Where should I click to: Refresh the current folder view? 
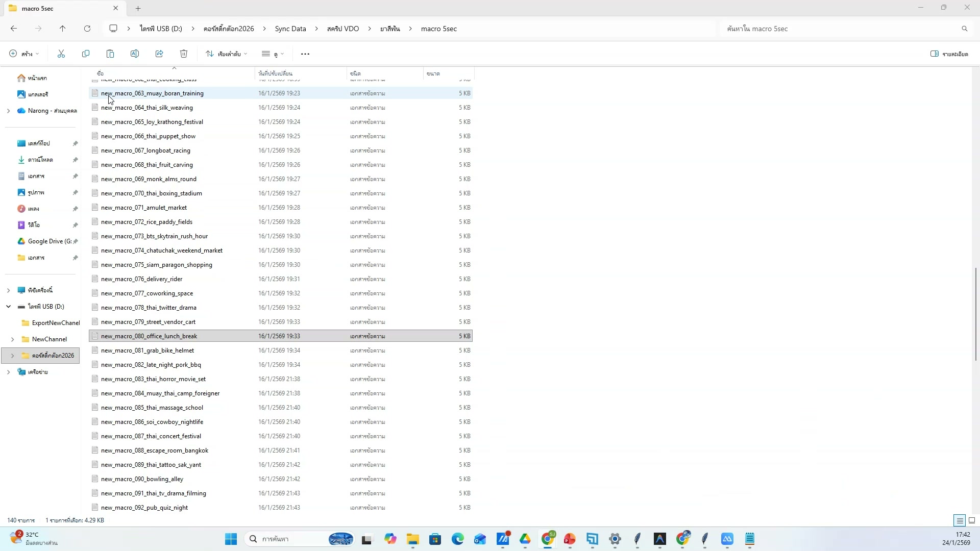coord(87,29)
